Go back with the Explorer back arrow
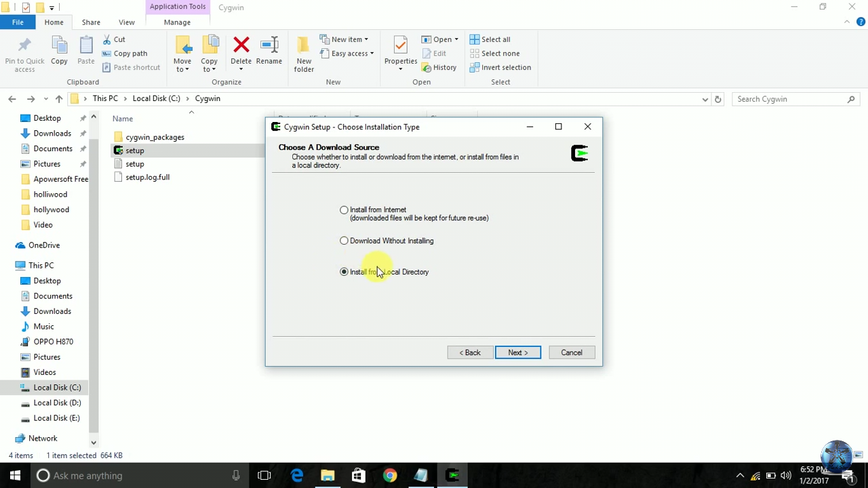This screenshot has width=868, height=488. pos(12,99)
